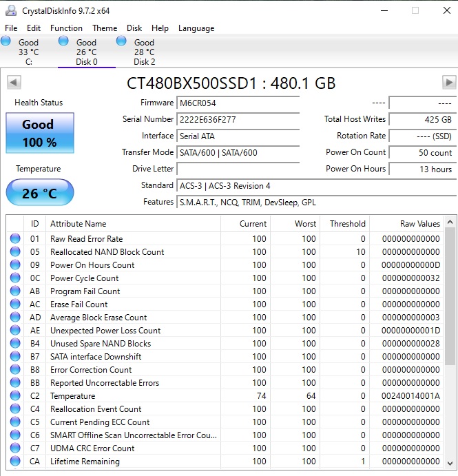The image size is (458, 476).
Task: Click the Attribute Name column header
Action: click(131, 224)
